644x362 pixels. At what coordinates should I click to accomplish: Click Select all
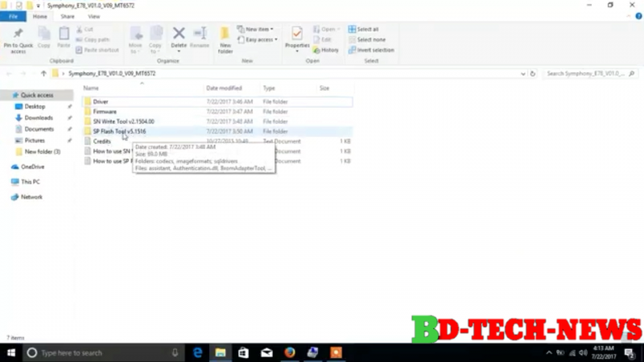[x=364, y=29]
